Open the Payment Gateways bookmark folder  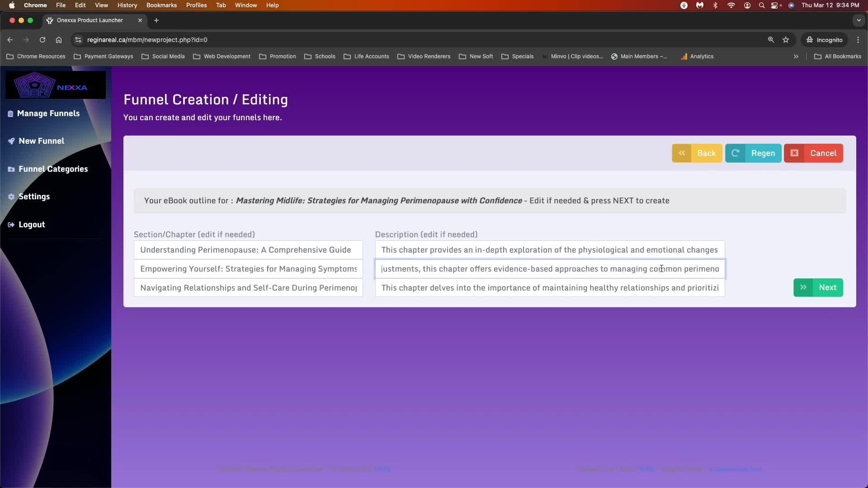[104, 56]
